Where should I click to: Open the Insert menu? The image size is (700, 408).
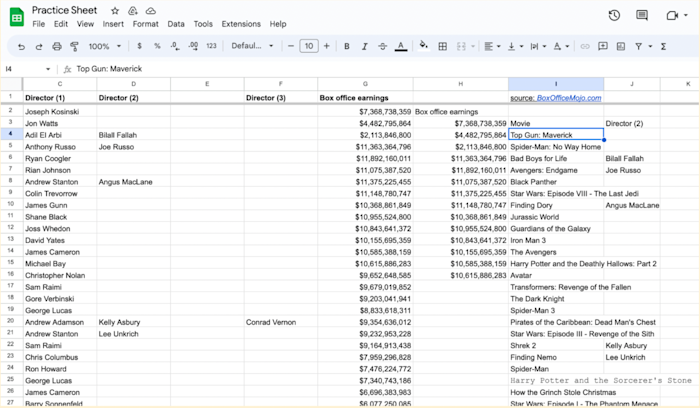[113, 24]
